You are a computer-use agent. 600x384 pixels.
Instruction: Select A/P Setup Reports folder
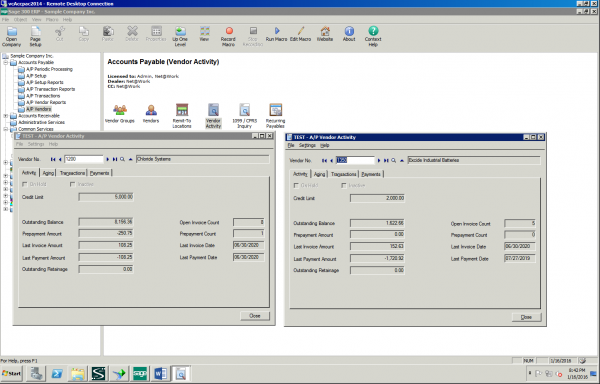point(45,82)
